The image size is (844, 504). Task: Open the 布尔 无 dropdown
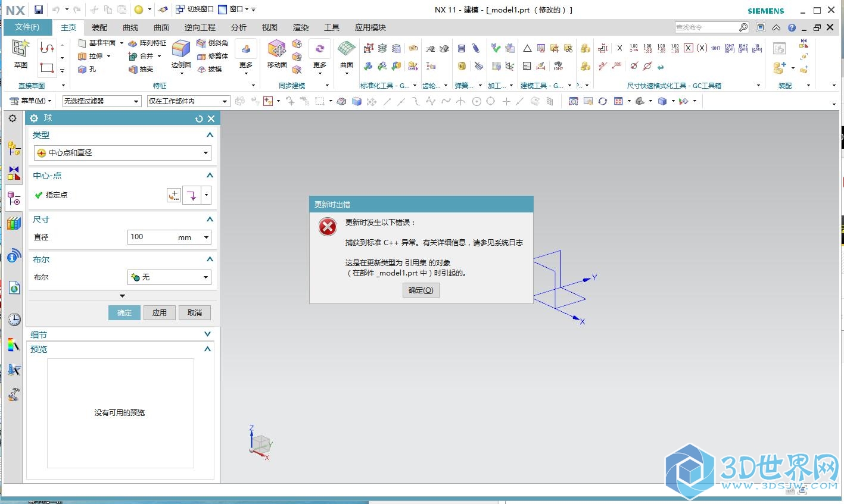point(169,277)
